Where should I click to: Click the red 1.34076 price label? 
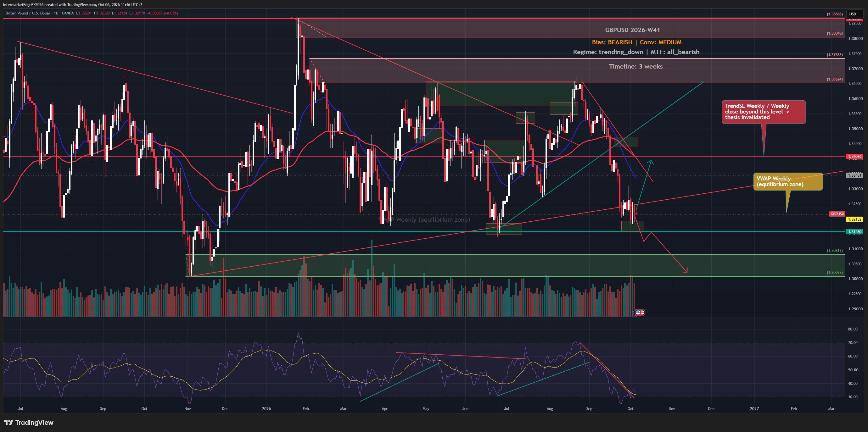pos(854,156)
